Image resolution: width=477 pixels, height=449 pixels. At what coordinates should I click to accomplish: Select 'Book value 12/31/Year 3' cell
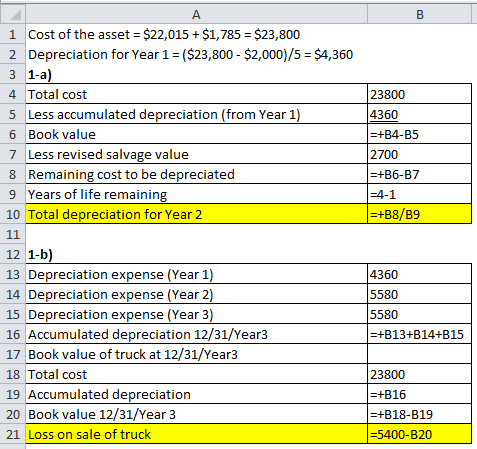click(x=196, y=414)
